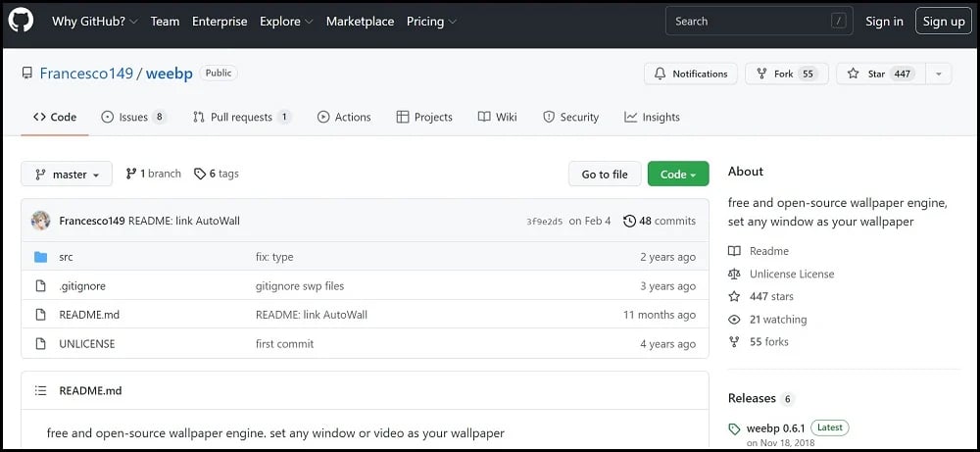Click the file icon beside UNLICENSE
This screenshot has width=980, height=452.
(40, 343)
